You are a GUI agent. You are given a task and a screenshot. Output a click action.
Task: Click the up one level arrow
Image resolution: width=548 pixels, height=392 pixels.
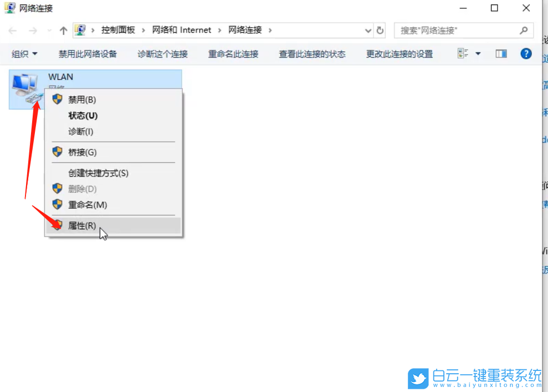coord(64,30)
